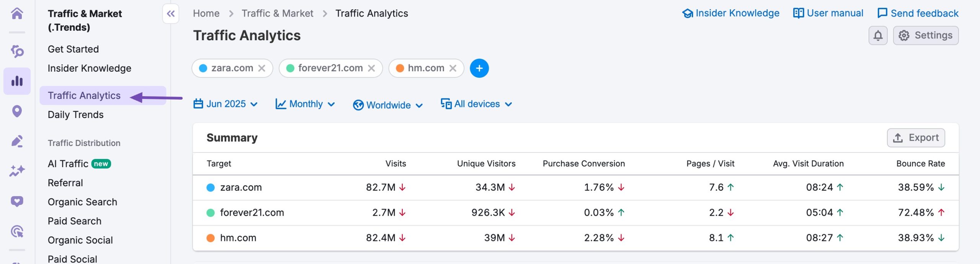Click the Settings button
Image resolution: width=980 pixels, height=264 pixels.
[926, 36]
